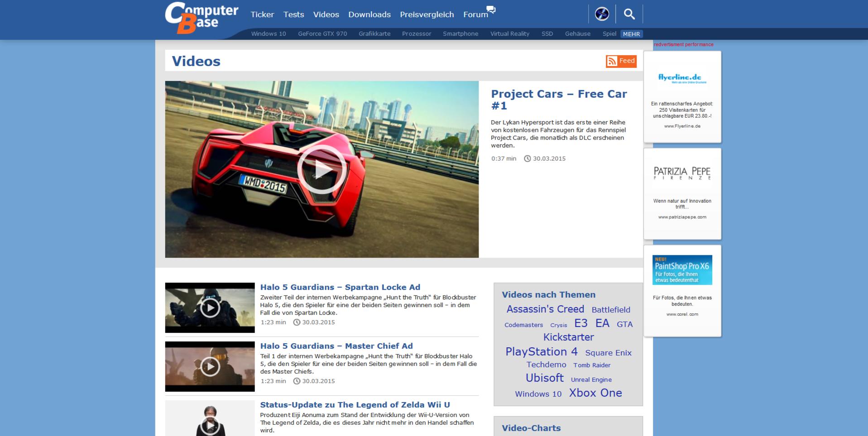Open the Preisvergleich menu
Viewport: 868px width, 436px height.
[x=427, y=14]
